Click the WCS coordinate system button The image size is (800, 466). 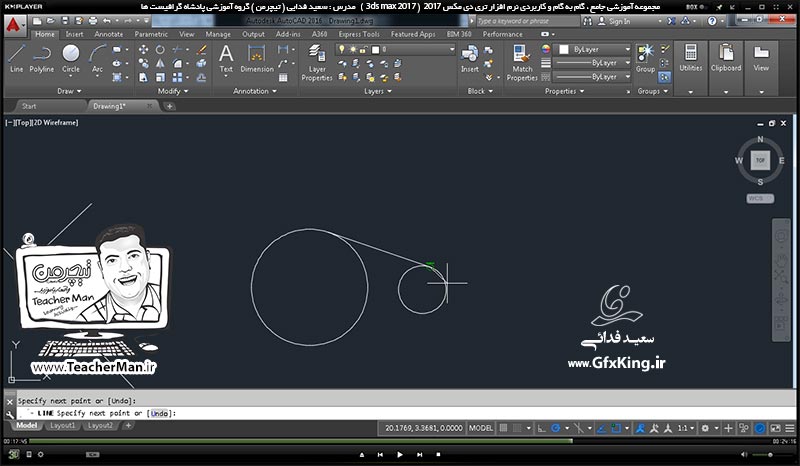(x=759, y=199)
